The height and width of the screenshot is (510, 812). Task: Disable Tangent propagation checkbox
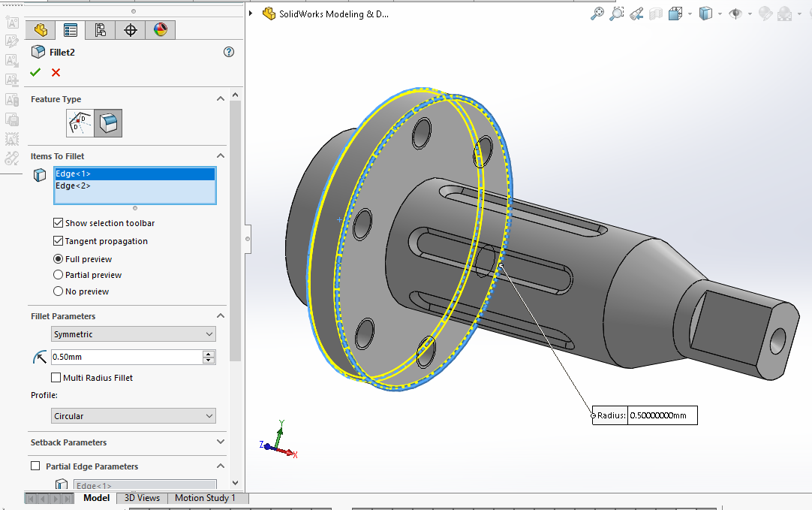[x=59, y=241]
